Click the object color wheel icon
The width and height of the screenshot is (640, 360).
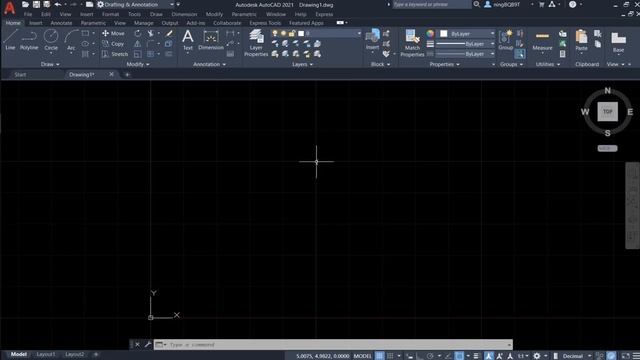(430, 33)
